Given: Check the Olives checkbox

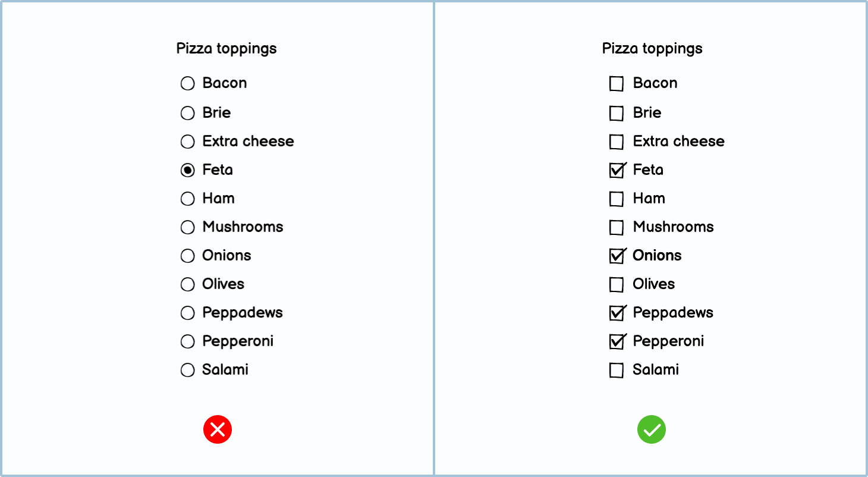Looking at the screenshot, I should coord(617,285).
